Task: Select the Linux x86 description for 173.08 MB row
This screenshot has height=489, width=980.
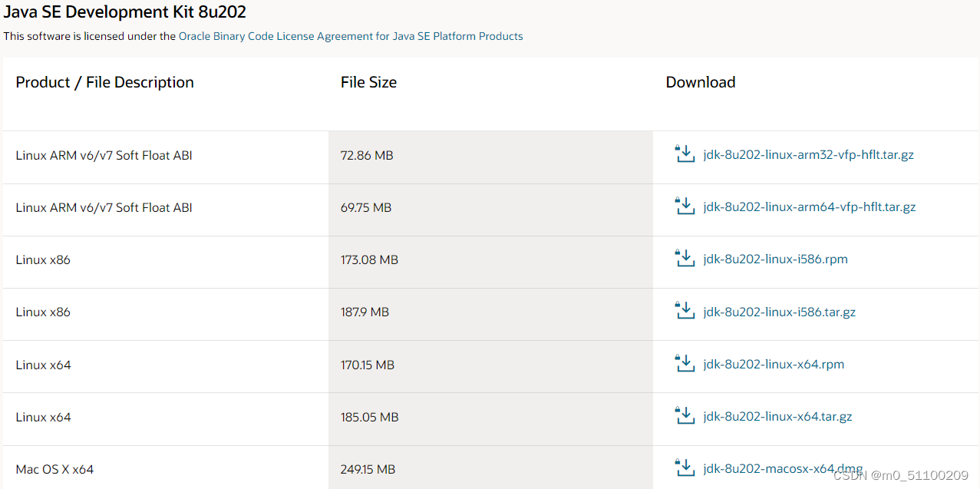Action: [x=43, y=259]
